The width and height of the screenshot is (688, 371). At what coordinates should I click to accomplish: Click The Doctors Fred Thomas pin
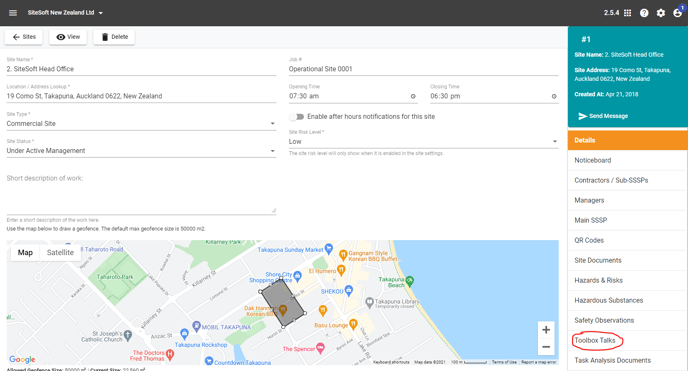click(x=170, y=355)
